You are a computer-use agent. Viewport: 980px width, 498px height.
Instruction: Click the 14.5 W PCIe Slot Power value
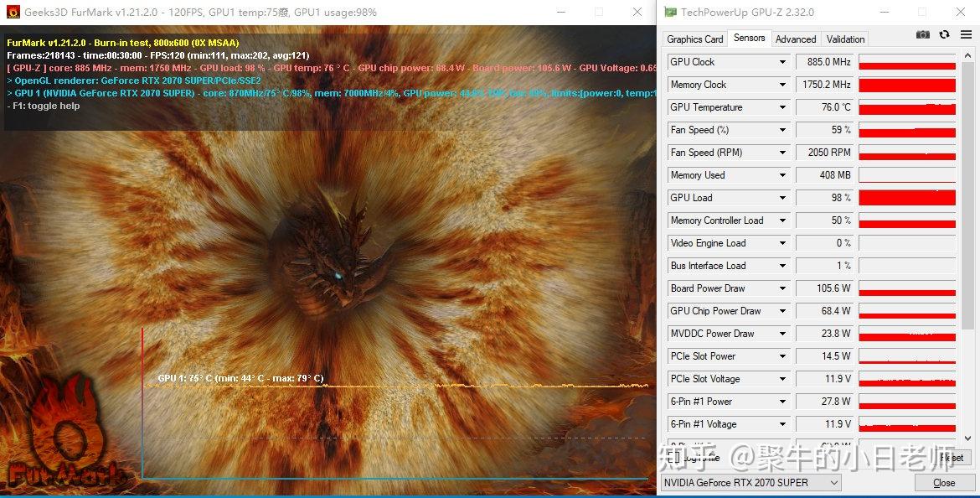coord(824,356)
